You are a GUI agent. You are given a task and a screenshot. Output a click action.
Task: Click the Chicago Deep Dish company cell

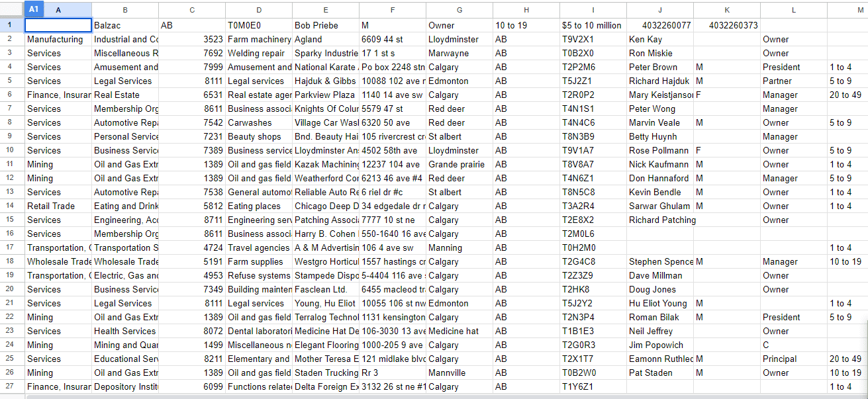pyautogui.click(x=326, y=206)
